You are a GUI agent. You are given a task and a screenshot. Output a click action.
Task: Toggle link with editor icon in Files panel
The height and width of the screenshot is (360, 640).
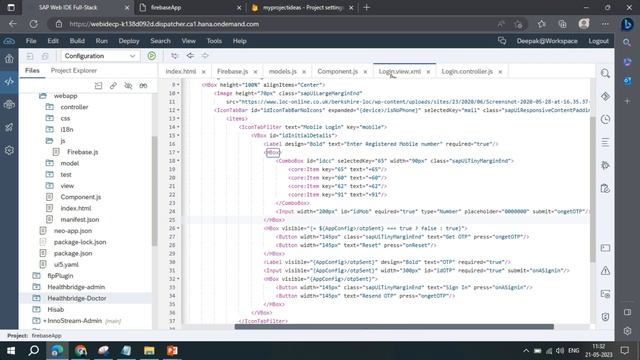pyautogui.click(x=113, y=86)
